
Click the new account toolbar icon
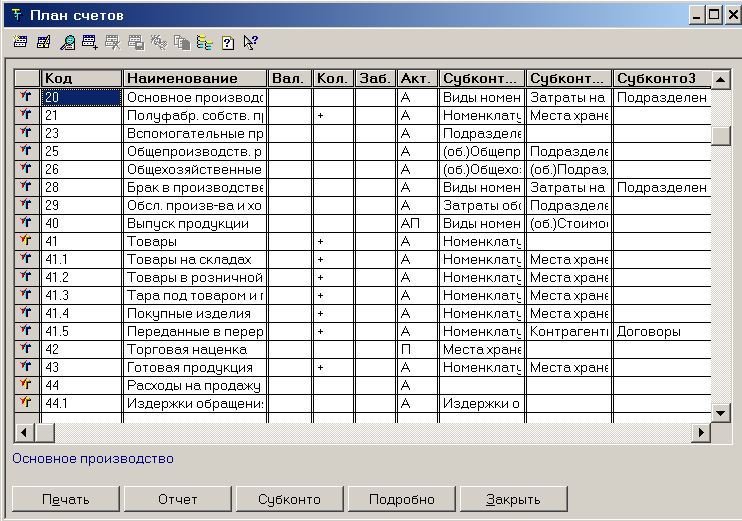coord(20,42)
